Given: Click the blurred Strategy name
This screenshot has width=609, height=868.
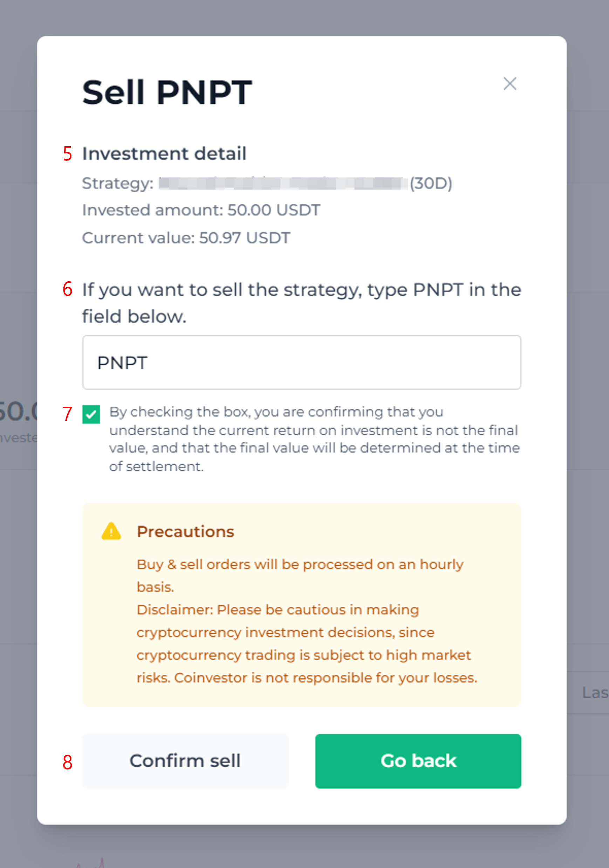Looking at the screenshot, I should point(283,183).
